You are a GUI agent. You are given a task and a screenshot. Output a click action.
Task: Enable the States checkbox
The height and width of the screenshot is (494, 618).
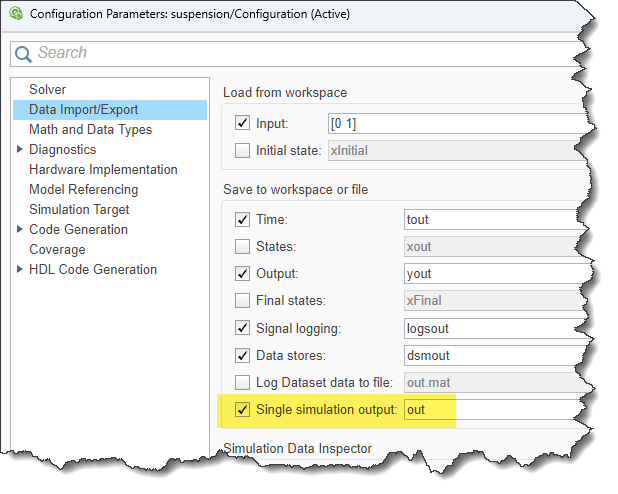click(x=242, y=245)
